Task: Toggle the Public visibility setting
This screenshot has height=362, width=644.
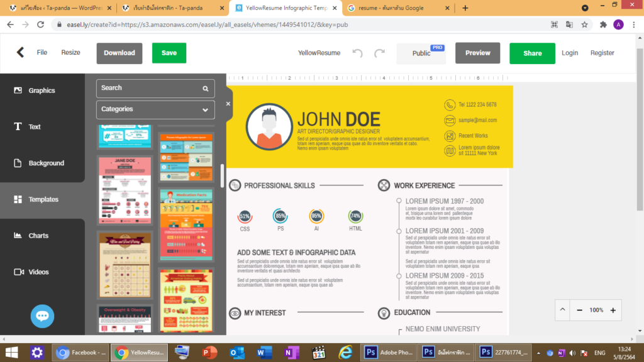Action: (x=421, y=53)
